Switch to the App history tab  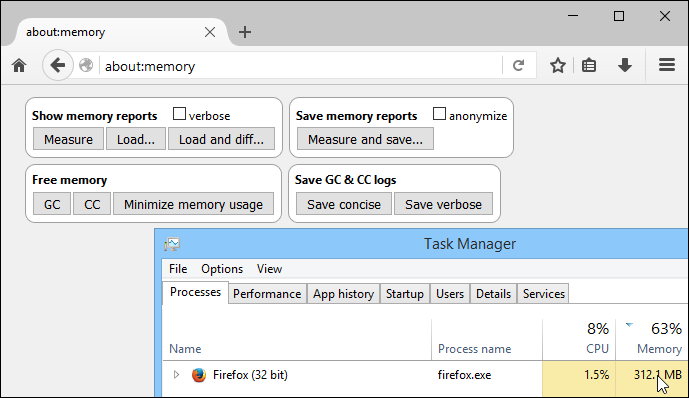click(x=344, y=294)
